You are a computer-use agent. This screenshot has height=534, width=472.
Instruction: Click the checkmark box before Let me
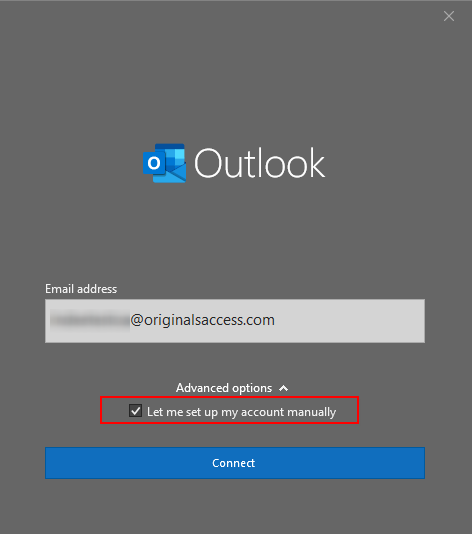pyautogui.click(x=136, y=411)
